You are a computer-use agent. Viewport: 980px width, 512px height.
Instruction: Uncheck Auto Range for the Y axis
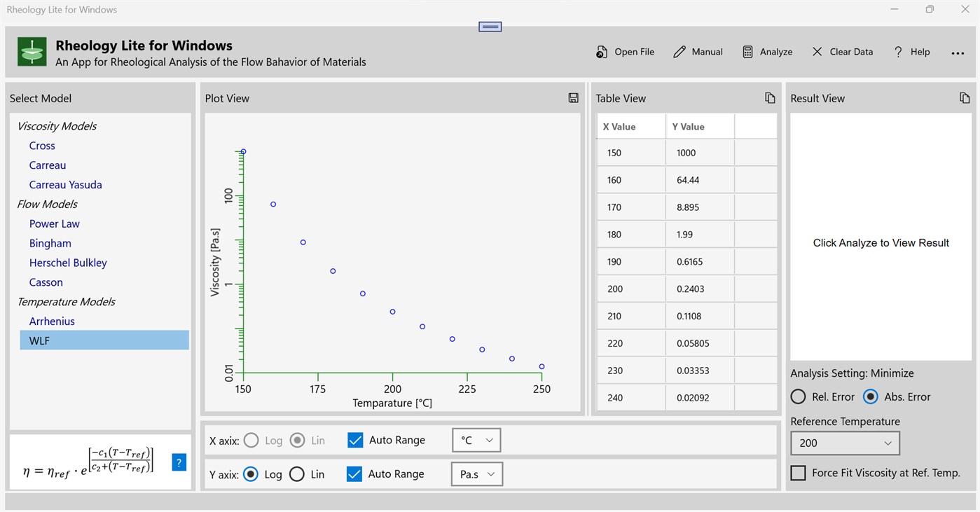coord(355,474)
